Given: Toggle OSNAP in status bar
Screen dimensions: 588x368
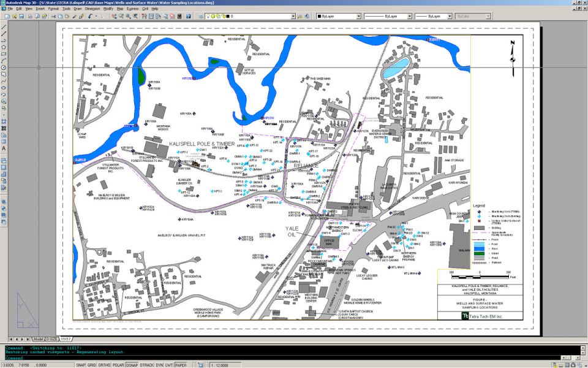Looking at the screenshot, I should pos(132,365).
